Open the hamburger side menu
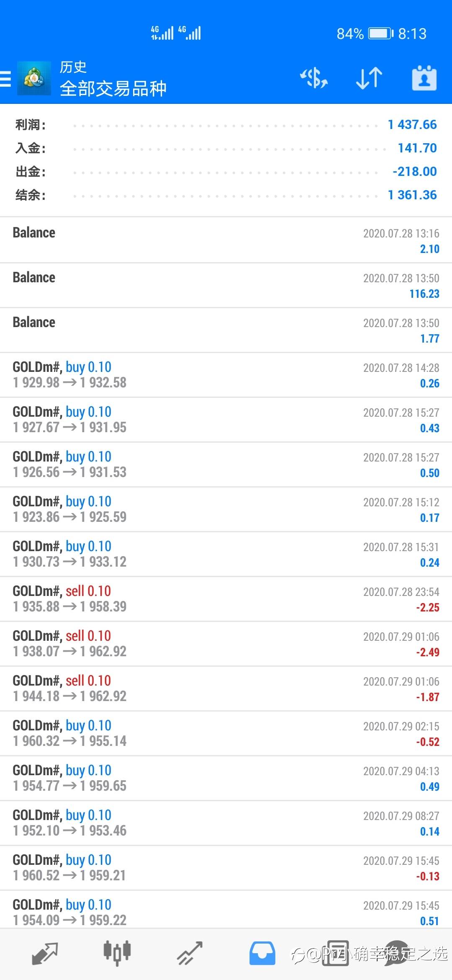452x980 pixels. 6,78
